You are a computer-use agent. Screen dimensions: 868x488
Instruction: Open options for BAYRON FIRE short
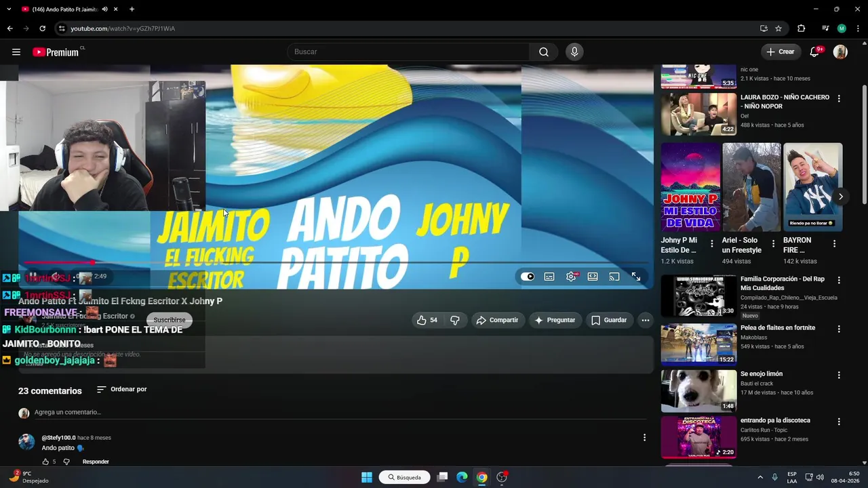point(834,244)
